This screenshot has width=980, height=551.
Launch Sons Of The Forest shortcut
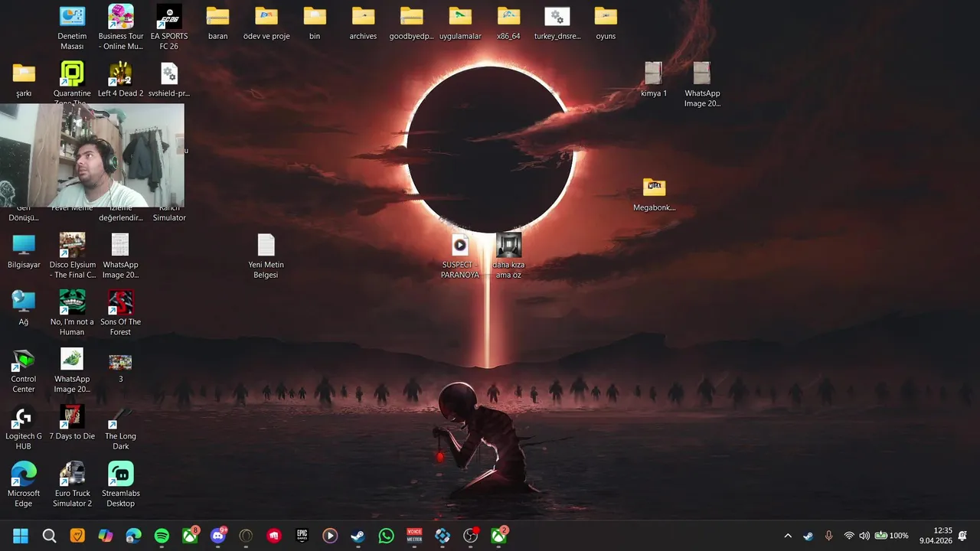point(121,313)
